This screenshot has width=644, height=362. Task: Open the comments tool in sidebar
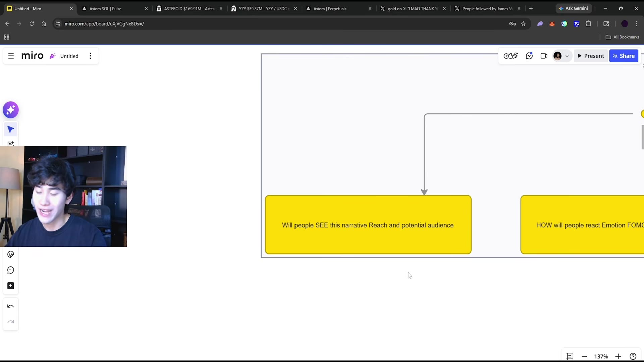pyautogui.click(x=11, y=270)
